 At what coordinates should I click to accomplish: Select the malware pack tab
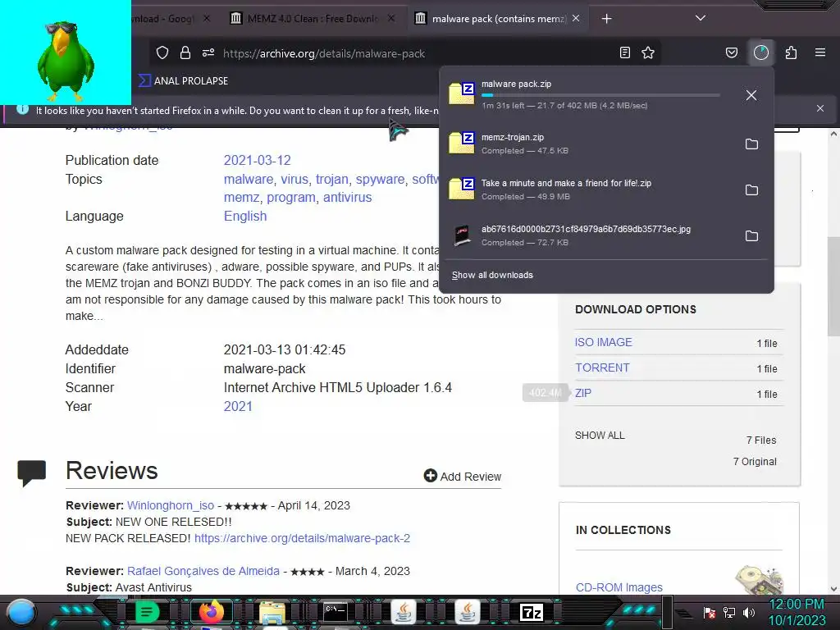pos(498,19)
